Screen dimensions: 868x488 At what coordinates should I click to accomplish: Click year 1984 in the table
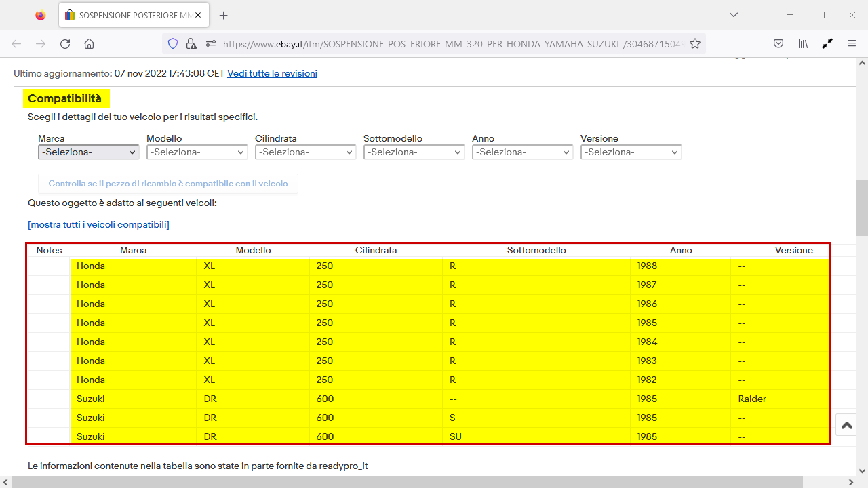(x=647, y=342)
